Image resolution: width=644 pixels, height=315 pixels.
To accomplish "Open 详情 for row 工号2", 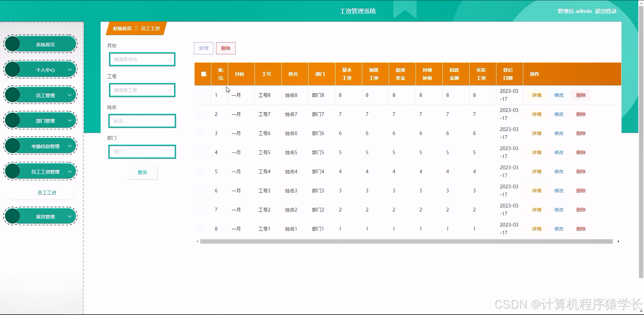I will (537, 210).
